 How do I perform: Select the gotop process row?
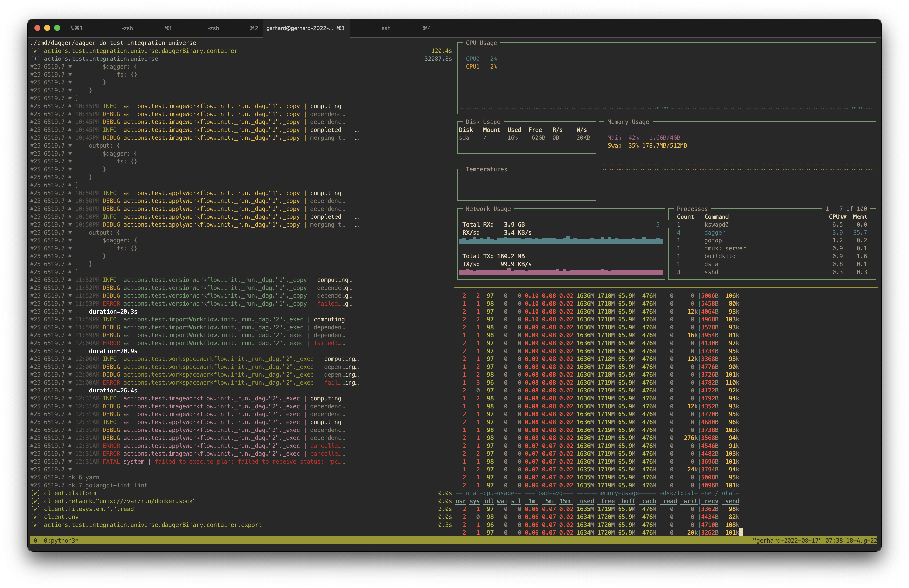coord(771,241)
